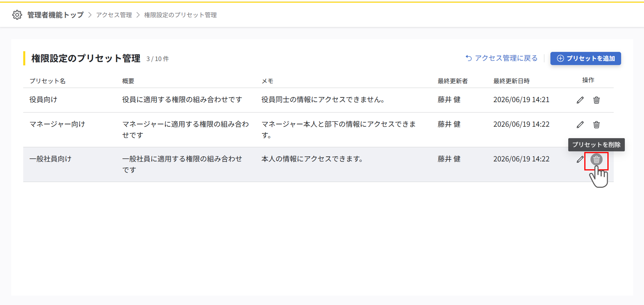Open アクセス管理 breadcrumb link
644x305 pixels.
[114, 15]
